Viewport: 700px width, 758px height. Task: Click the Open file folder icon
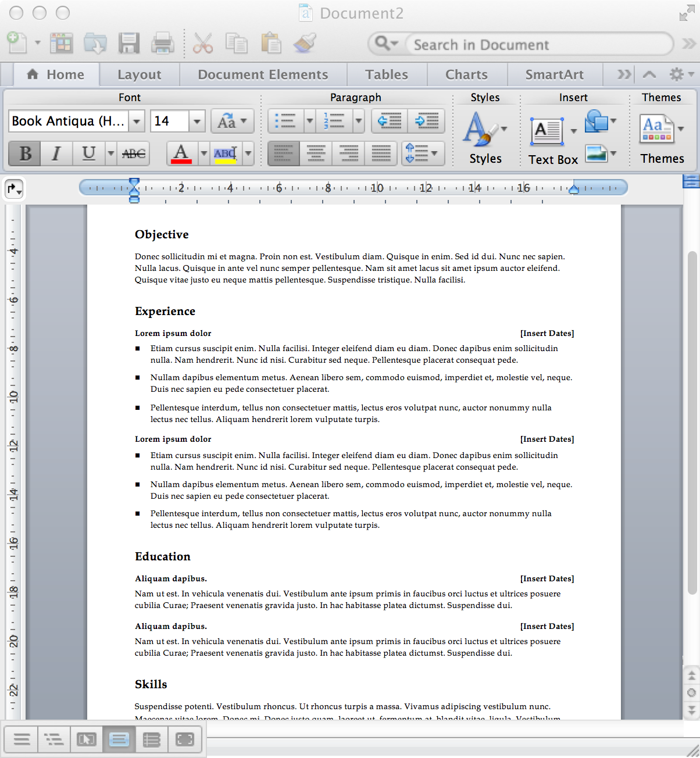click(x=95, y=43)
